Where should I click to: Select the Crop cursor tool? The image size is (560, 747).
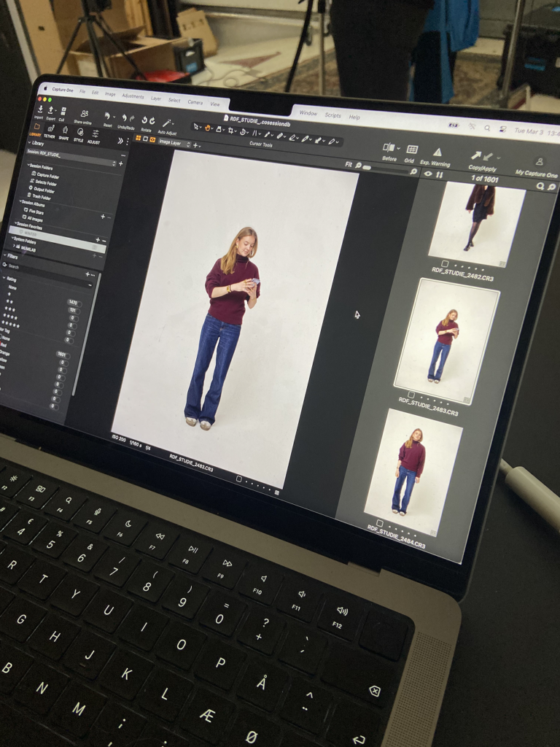coord(231,131)
